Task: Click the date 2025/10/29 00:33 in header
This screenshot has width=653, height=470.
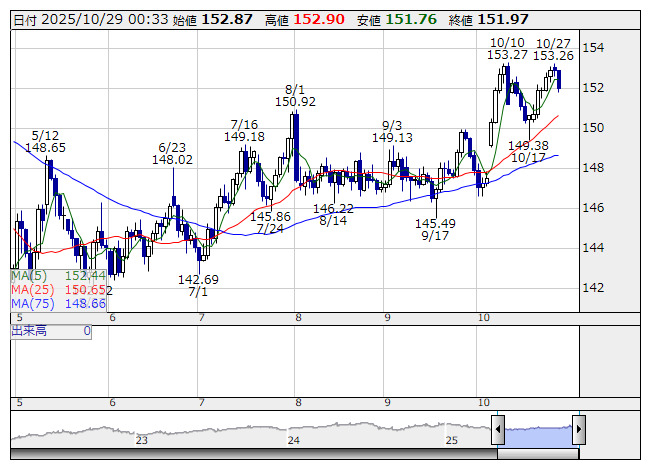Action: click(105, 20)
